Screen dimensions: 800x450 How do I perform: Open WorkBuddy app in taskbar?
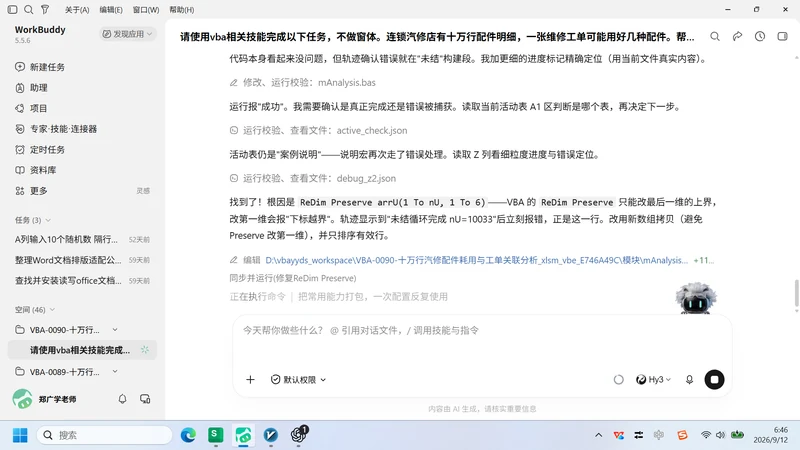click(243, 435)
